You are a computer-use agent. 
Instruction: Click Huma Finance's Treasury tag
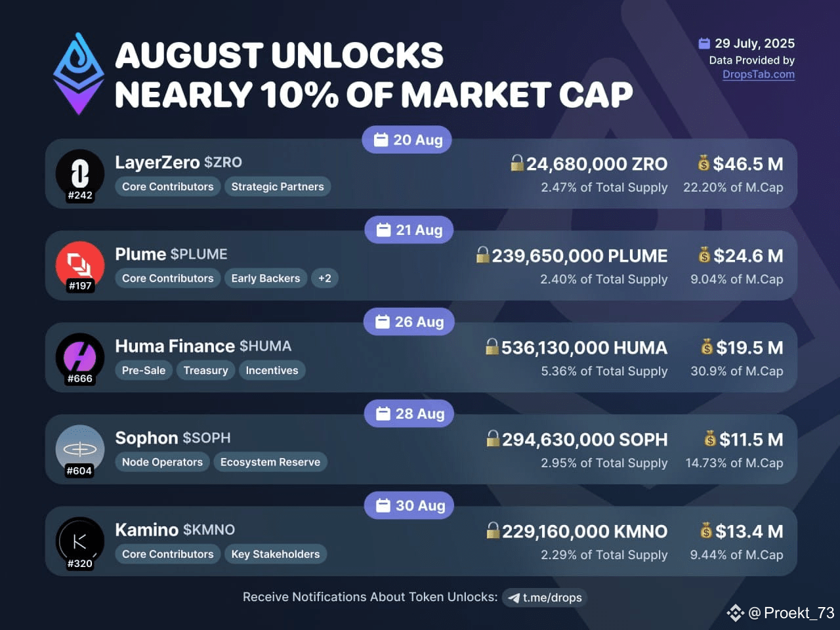pyautogui.click(x=205, y=370)
